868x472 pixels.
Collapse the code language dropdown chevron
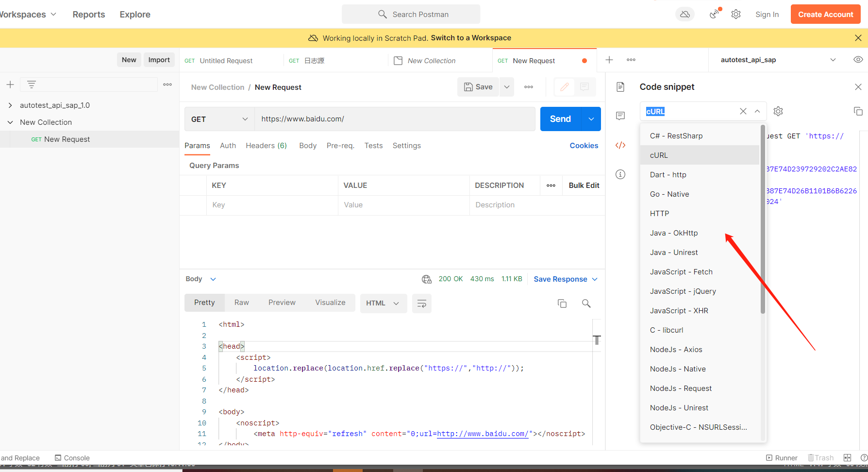point(757,111)
